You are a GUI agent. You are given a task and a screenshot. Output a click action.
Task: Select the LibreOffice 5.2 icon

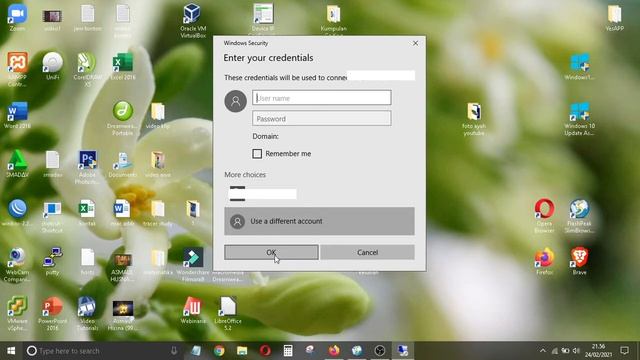click(x=228, y=314)
